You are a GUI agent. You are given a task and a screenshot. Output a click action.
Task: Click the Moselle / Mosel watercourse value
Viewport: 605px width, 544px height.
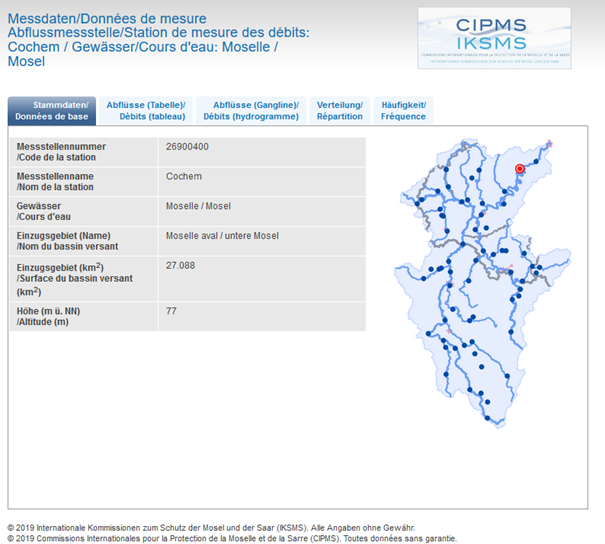[x=198, y=206]
